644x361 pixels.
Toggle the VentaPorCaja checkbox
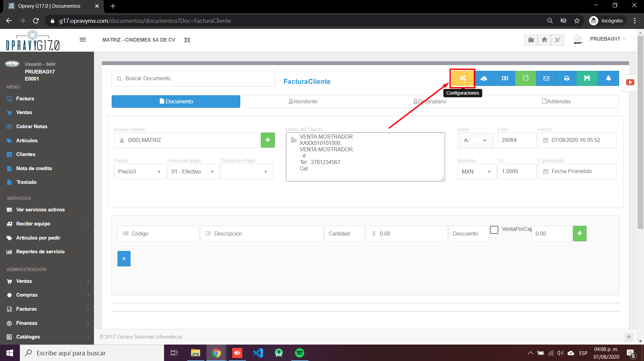pyautogui.click(x=494, y=230)
